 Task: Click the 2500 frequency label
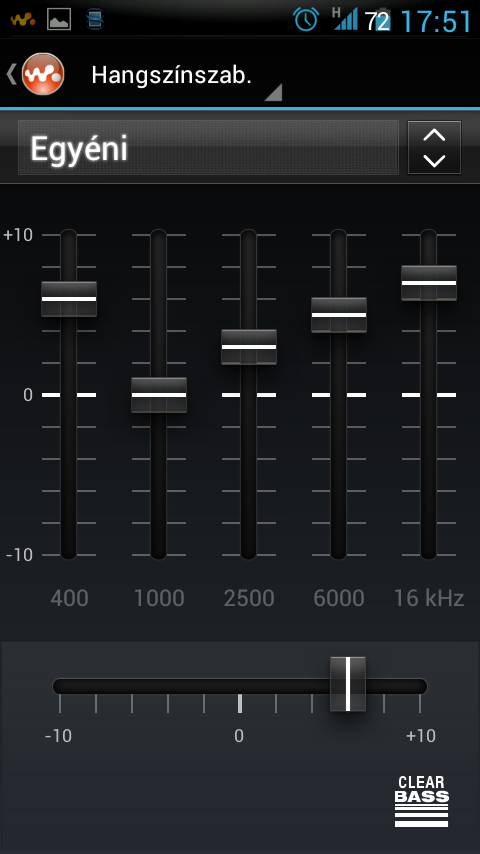[249, 598]
